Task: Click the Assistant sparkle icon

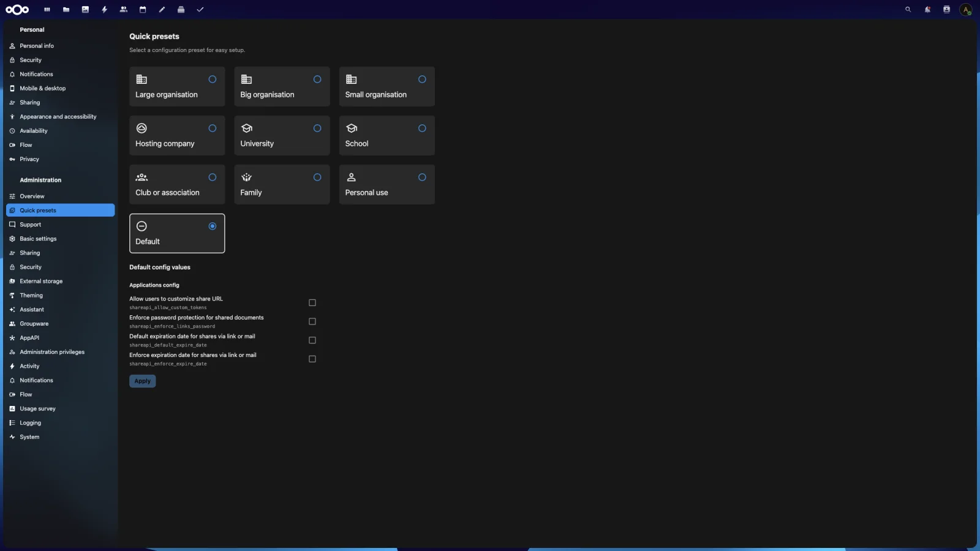Action: [12, 310]
